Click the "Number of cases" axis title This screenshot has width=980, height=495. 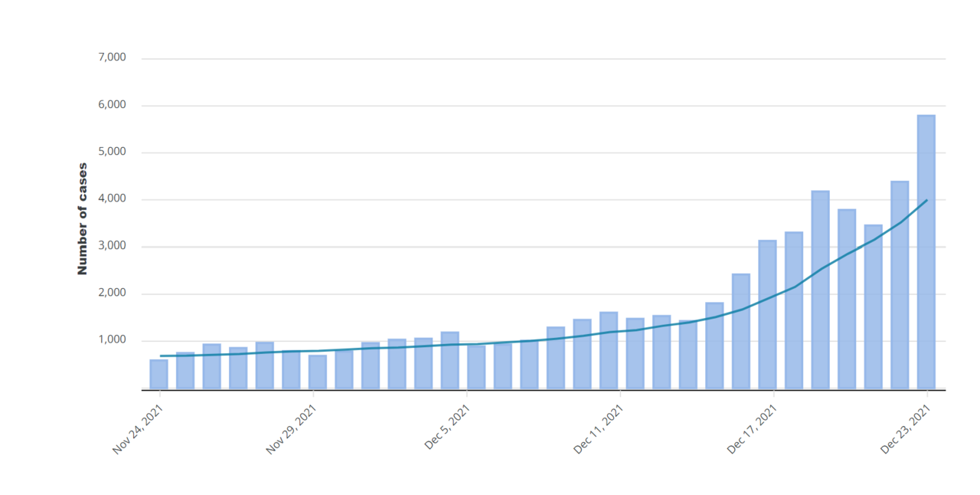tap(83, 219)
